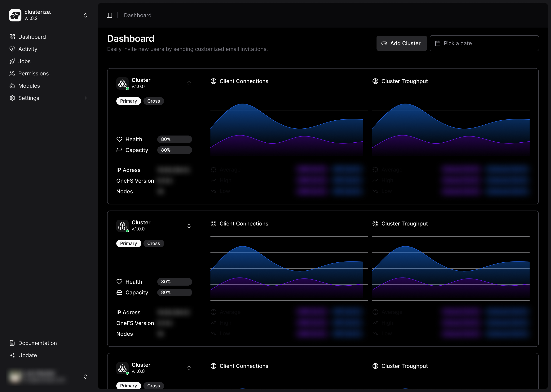Image resolution: width=551 pixels, height=392 pixels.
Task: Click the Update sparkle item
Action: (x=49, y=355)
